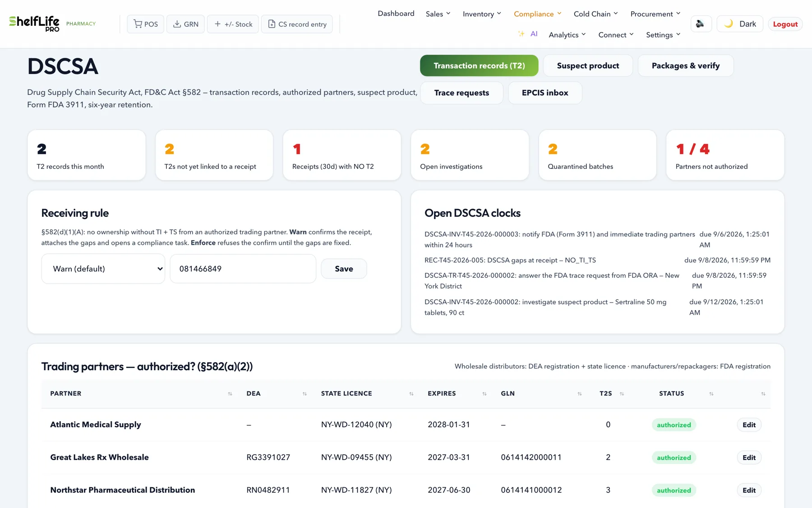Open T2s not yet linked card
This screenshot has height=508, width=812.
[x=214, y=155]
